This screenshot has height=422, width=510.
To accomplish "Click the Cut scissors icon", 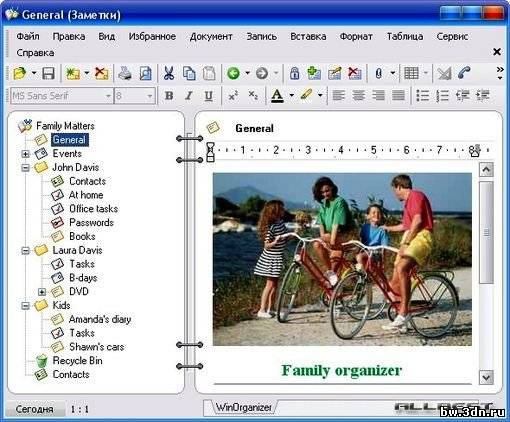I will [169, 73].
